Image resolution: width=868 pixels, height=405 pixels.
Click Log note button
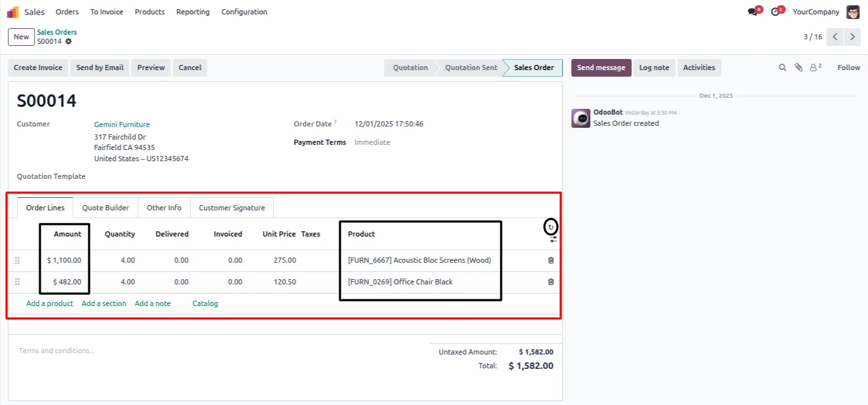[654, 67]
